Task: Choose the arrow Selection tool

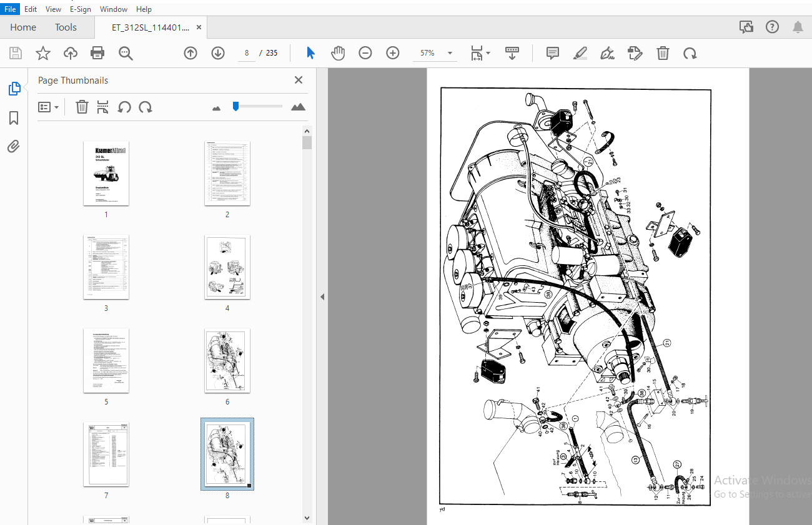Action: [x=310, y=53]
